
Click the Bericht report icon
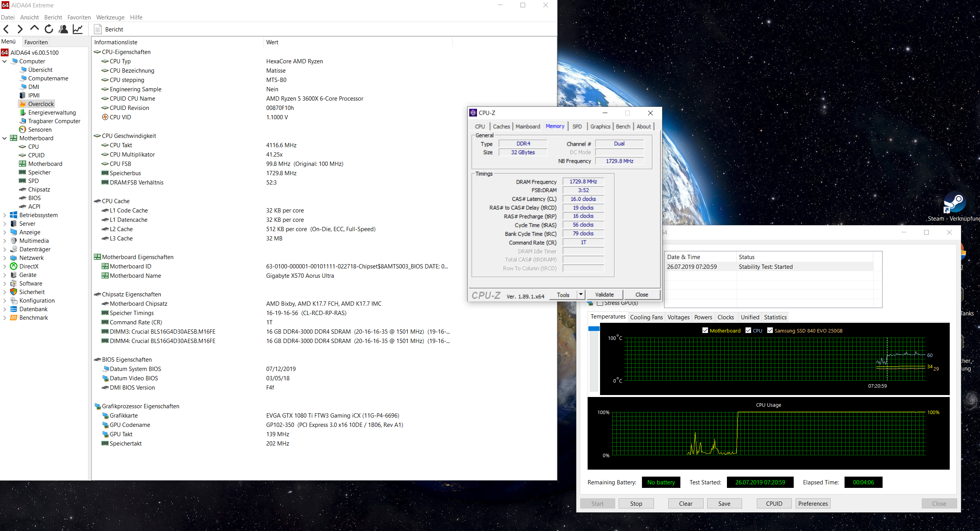coord(98,29)
